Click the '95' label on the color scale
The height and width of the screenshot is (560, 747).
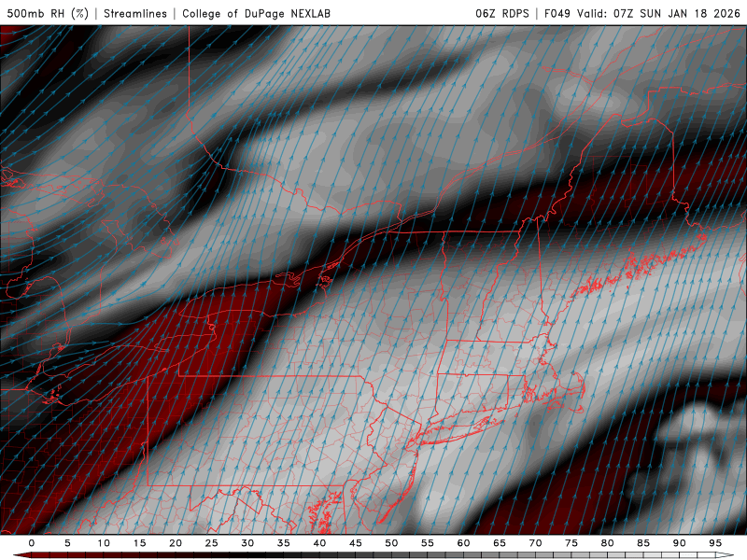pyautogui.click(x=715, y=543)
